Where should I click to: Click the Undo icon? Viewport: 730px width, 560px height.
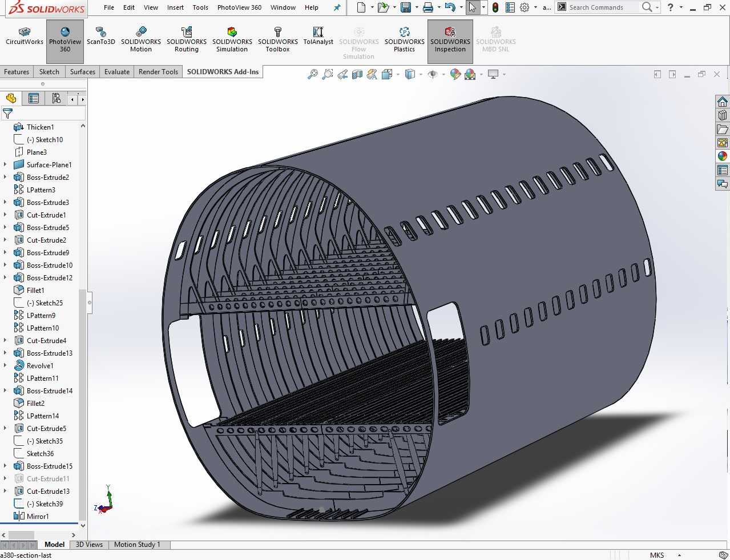[450, 7]
